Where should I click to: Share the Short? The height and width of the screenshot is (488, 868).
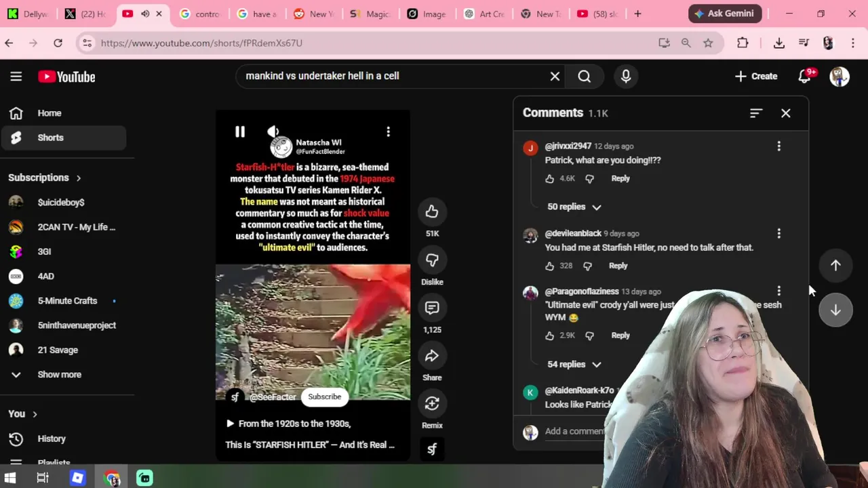tap(432, 356)
